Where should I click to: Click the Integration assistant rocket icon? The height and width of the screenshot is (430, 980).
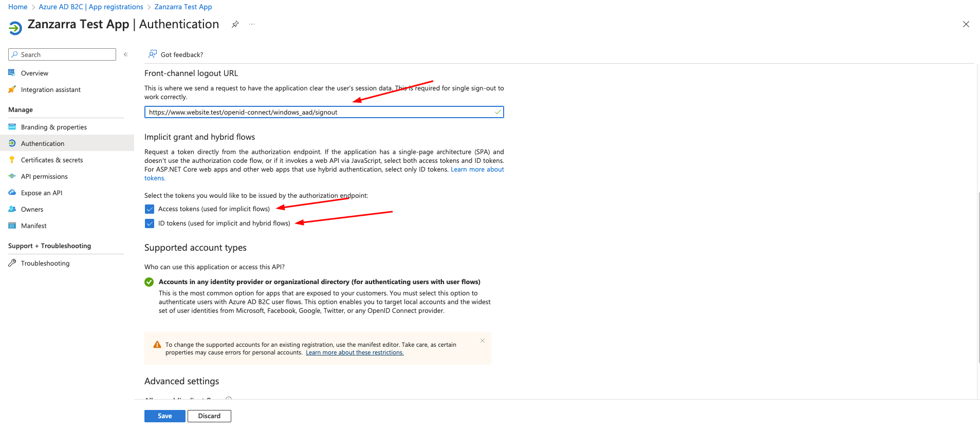[x=12, y=89]
